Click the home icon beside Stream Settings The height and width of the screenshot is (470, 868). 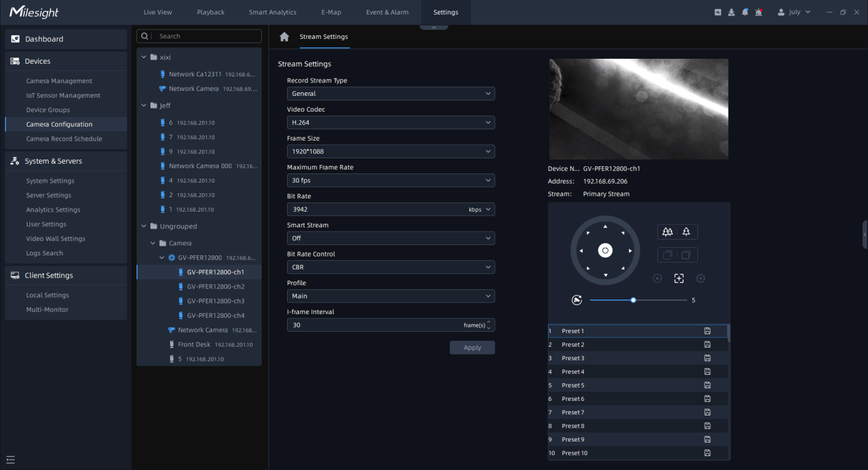click(x=284, y=37)
